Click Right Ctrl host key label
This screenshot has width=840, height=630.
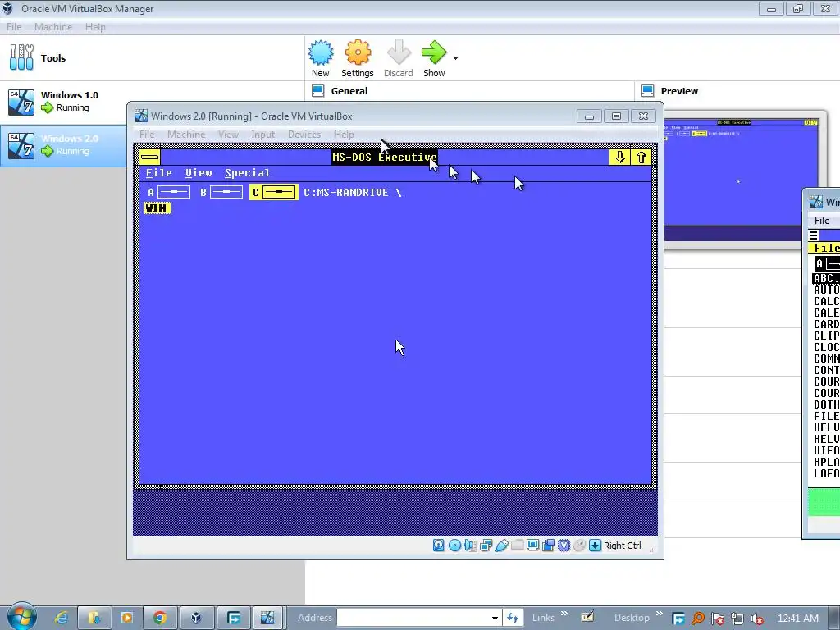[622, 546]
